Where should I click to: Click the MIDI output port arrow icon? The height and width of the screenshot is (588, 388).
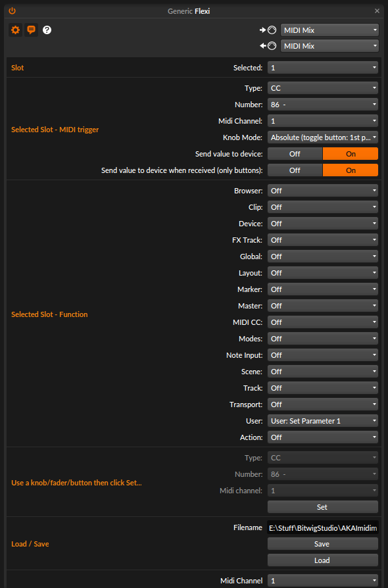(268, 46)
